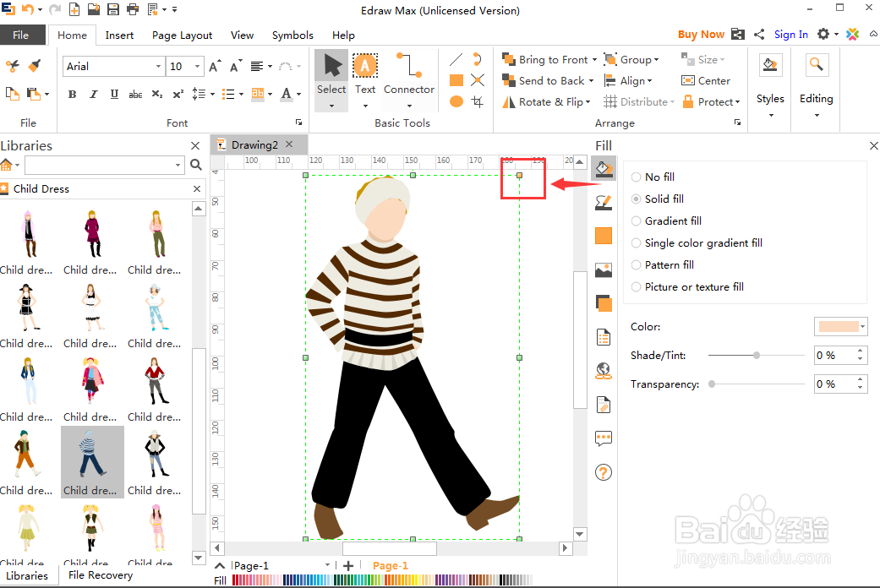The width and height of the screenshot is (880, 588).
Task: Select the Crop tool icon
Action: 478,101
